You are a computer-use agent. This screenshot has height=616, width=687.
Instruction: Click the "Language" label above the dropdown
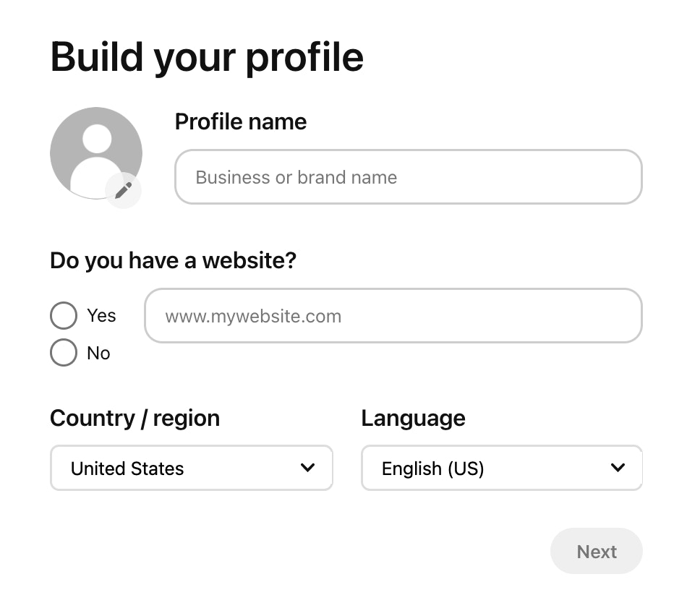click(x=413, y=418)
